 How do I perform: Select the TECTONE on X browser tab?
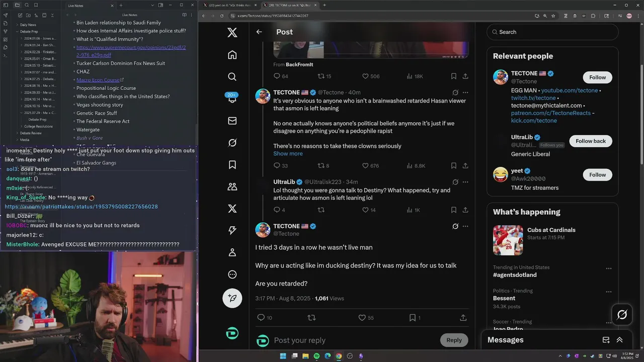[x=289, y=5]
